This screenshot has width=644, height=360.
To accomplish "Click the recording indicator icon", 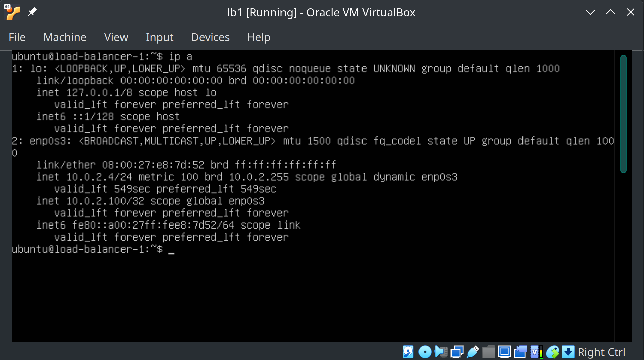I will pos(520,352).
